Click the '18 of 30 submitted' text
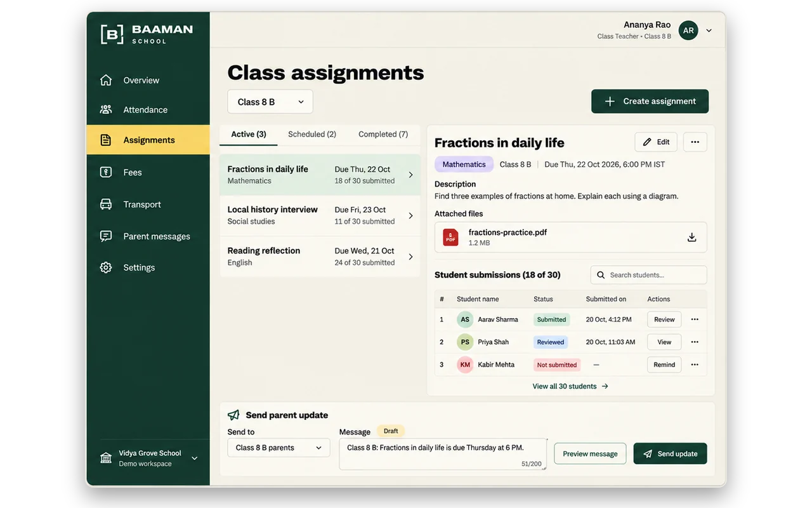Screen dimensions: 812x508 click(365, 181)
